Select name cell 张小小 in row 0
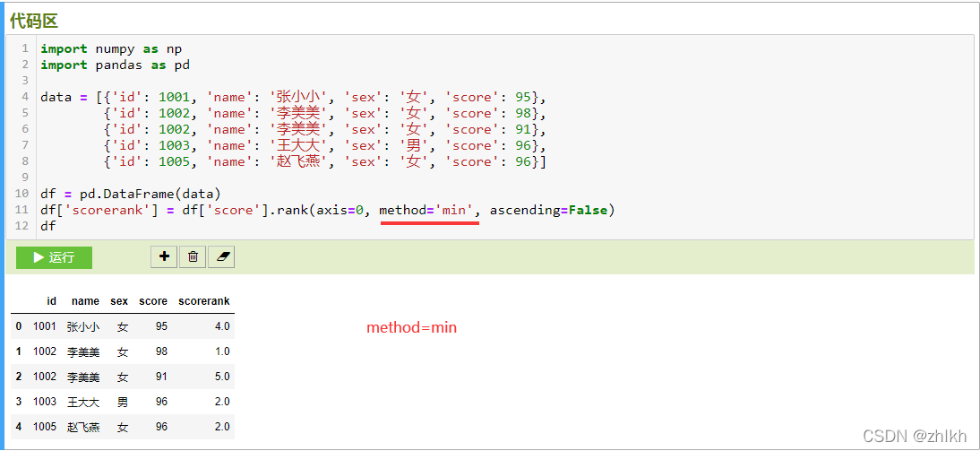The height and width of the screenshot is (451, 980). pos(83,326)
